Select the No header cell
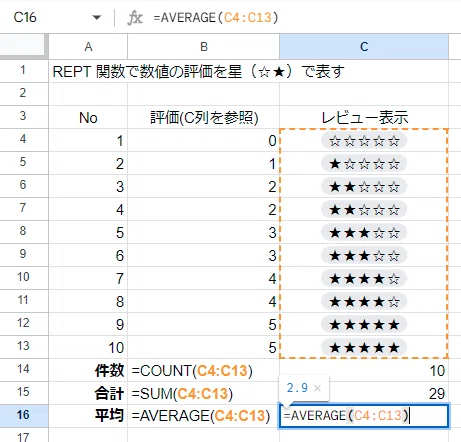The image size is (461, 442). pyautogui.click(x=88, y=117)
